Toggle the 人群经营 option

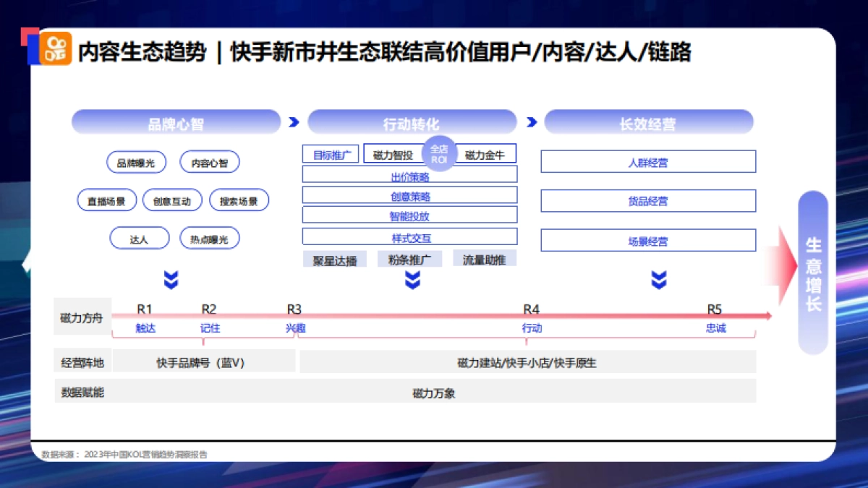point(649,162)
